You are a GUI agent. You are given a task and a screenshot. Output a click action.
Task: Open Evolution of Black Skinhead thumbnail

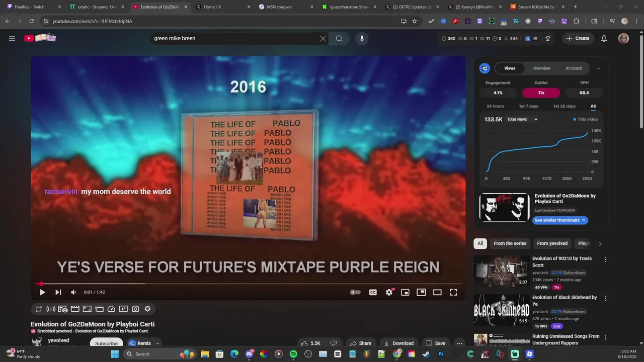pos(501,310)
